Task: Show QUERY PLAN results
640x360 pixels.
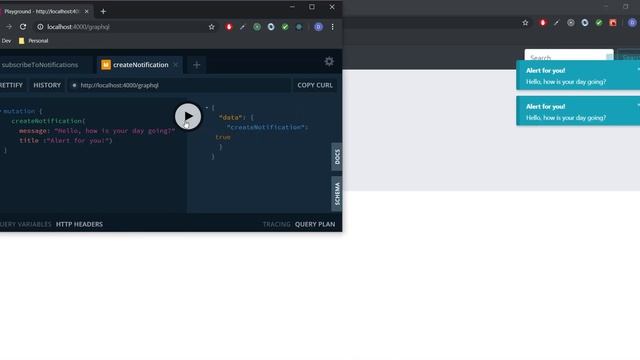Action: pos(315,224)
